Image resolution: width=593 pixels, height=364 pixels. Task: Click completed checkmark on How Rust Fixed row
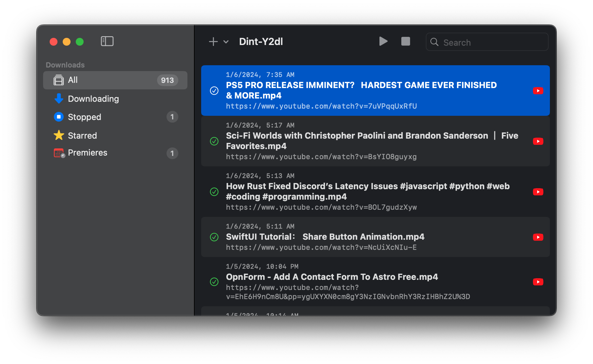(x=214, y=192)
